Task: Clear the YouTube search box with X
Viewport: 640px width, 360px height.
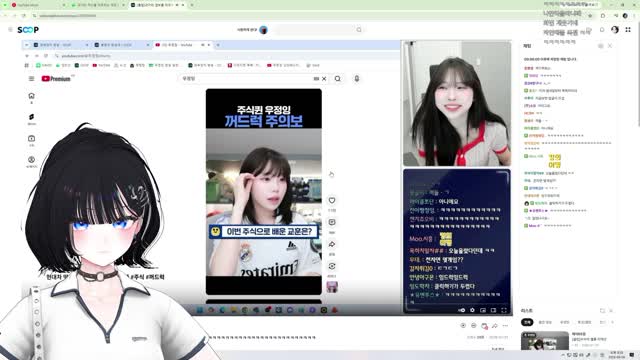Action: click(324, 78)
